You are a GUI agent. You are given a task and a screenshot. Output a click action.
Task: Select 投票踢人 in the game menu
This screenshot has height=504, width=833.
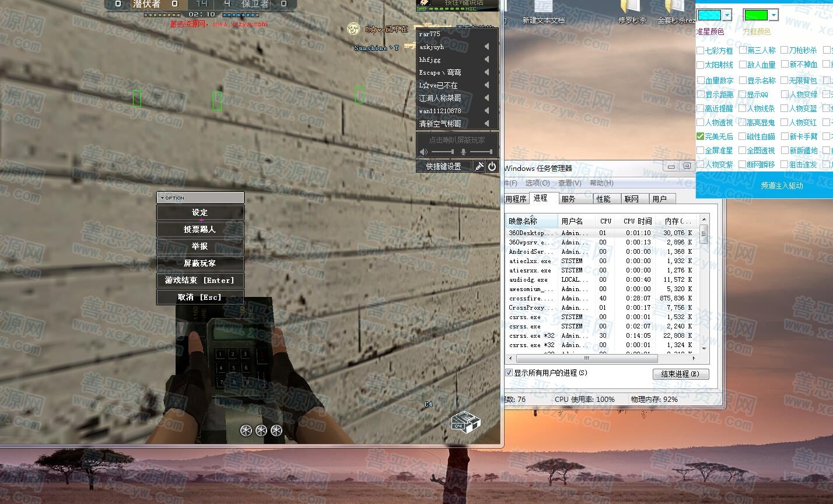coord(200,229)
